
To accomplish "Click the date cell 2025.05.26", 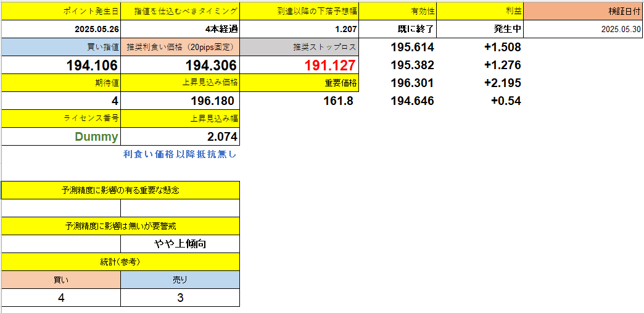I will [x=61, y=29].
